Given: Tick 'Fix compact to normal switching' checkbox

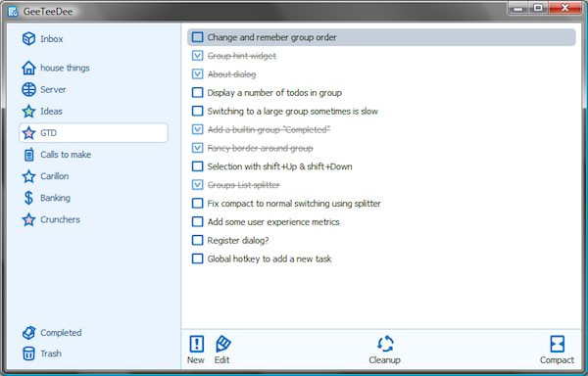Looking at the screenshot, I should [x=197, y=203].
